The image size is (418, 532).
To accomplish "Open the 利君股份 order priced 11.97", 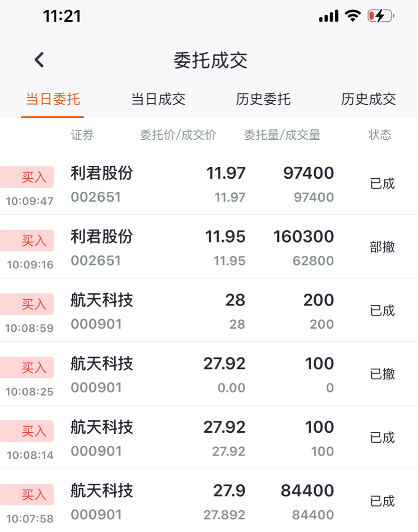I will click(x=208, y=184).
